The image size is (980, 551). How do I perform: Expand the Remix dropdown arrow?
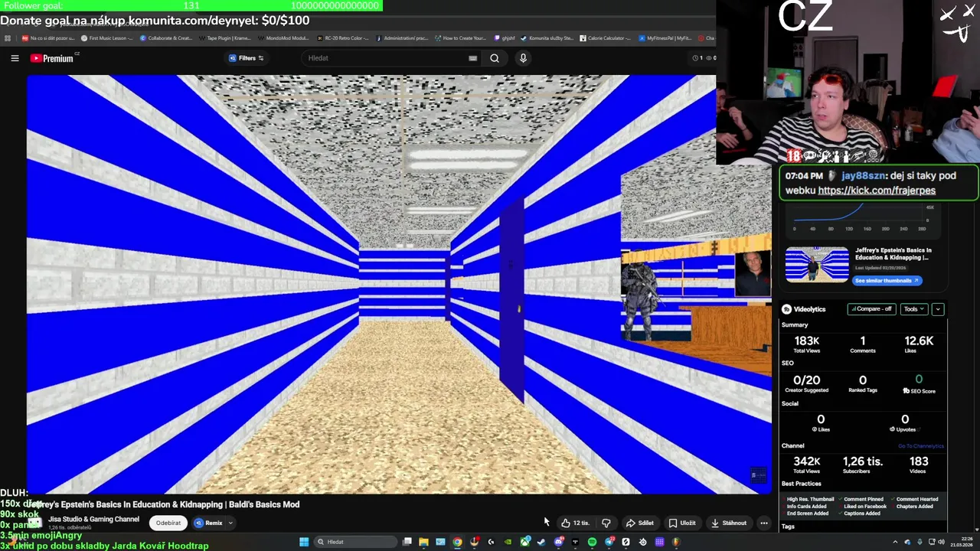coord(230,523)
